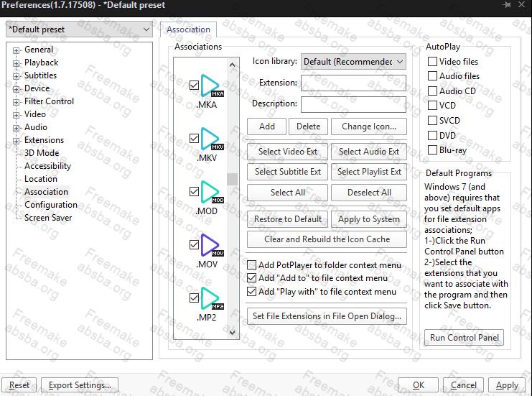This screenshot has width=532, height=396.
Task: Select the Association tab
Action: 188,29
